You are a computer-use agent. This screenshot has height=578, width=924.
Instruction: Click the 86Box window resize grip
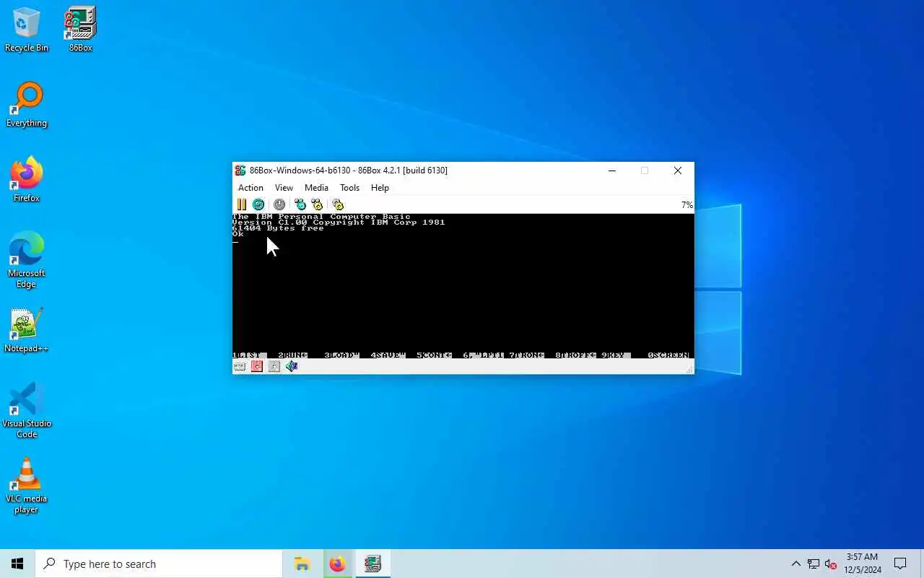(x=690, y=370)
